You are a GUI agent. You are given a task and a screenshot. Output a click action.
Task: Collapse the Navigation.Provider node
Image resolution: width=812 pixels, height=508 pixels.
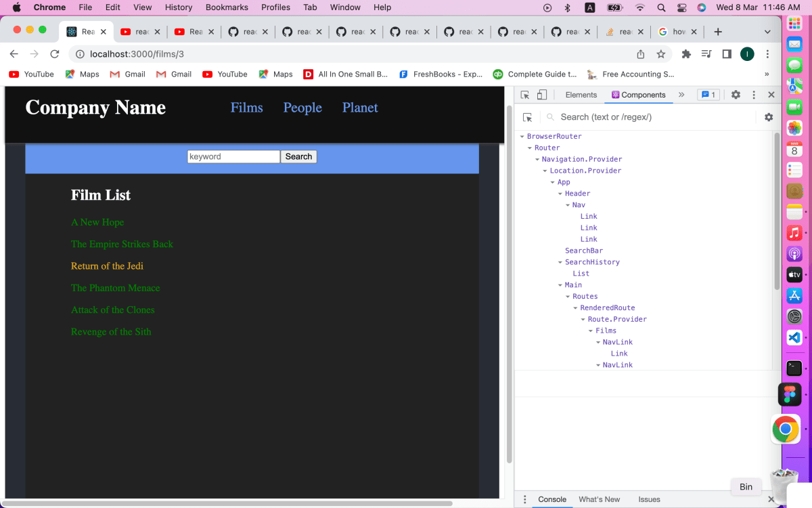pyautogui.click(x=537, y=160)
